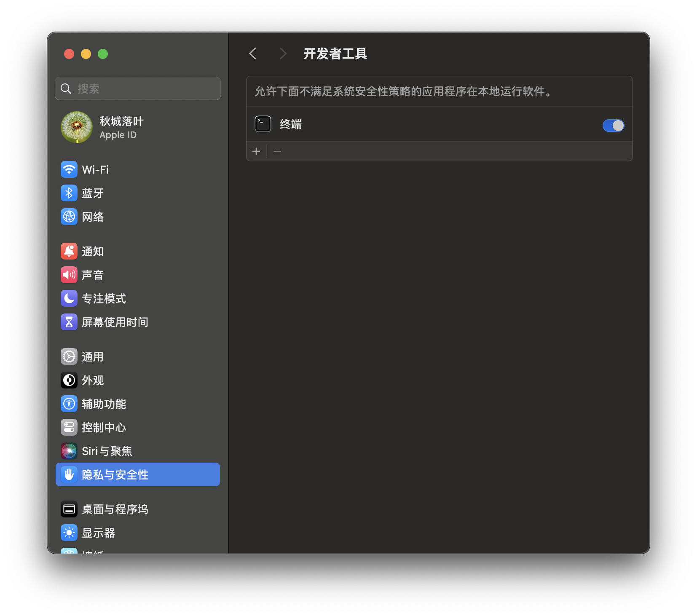Click the 网络 globe icon
The width and height of the screenshot is (697, 616).
click(x=69, y=217)
